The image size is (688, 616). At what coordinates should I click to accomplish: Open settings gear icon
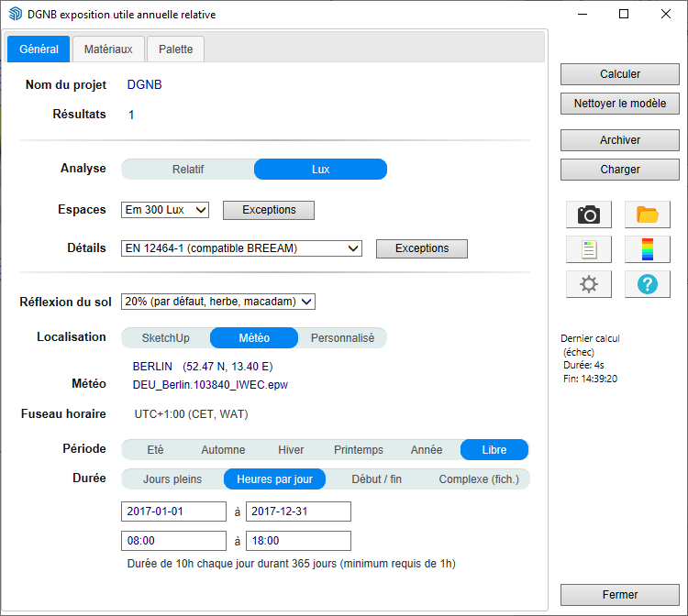(588, 284)
